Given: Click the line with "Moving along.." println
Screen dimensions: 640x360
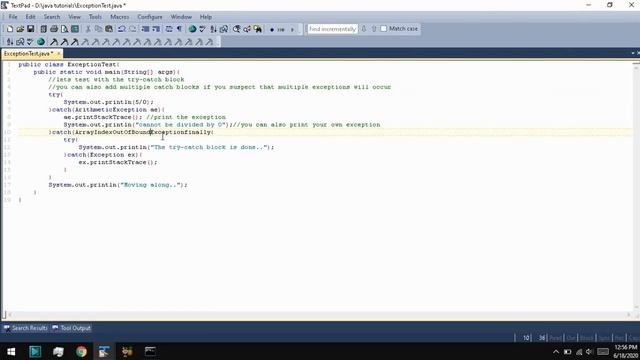Looking at the screenshot, I should coord(118,185).
